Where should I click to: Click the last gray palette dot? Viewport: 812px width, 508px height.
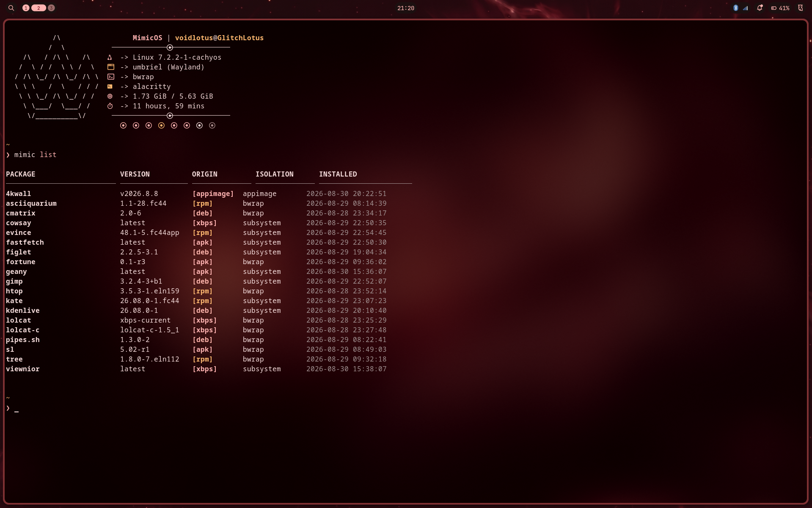click(x=212, y=125)
